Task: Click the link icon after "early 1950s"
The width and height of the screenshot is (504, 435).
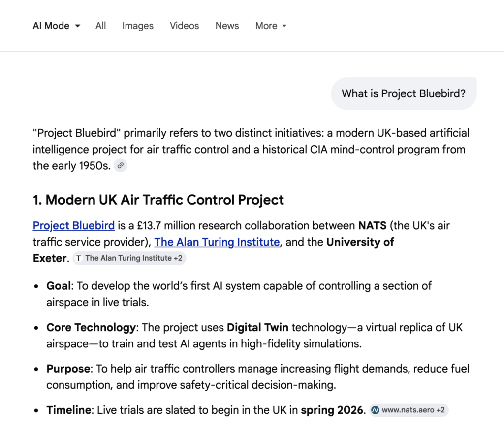Action: pos(121,166)
